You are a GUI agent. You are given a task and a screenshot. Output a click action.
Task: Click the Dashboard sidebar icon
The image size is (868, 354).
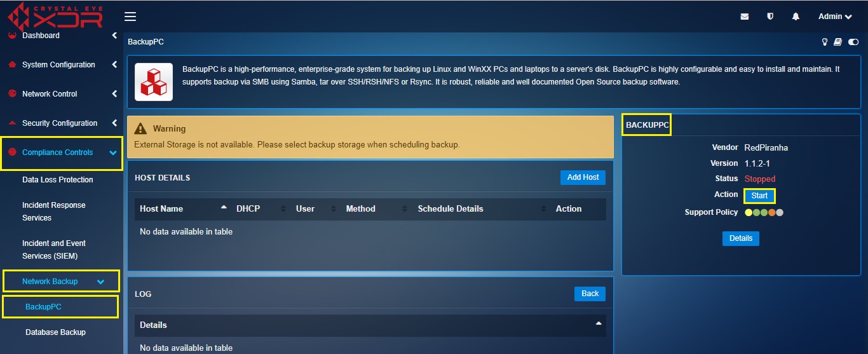point(11,36)
